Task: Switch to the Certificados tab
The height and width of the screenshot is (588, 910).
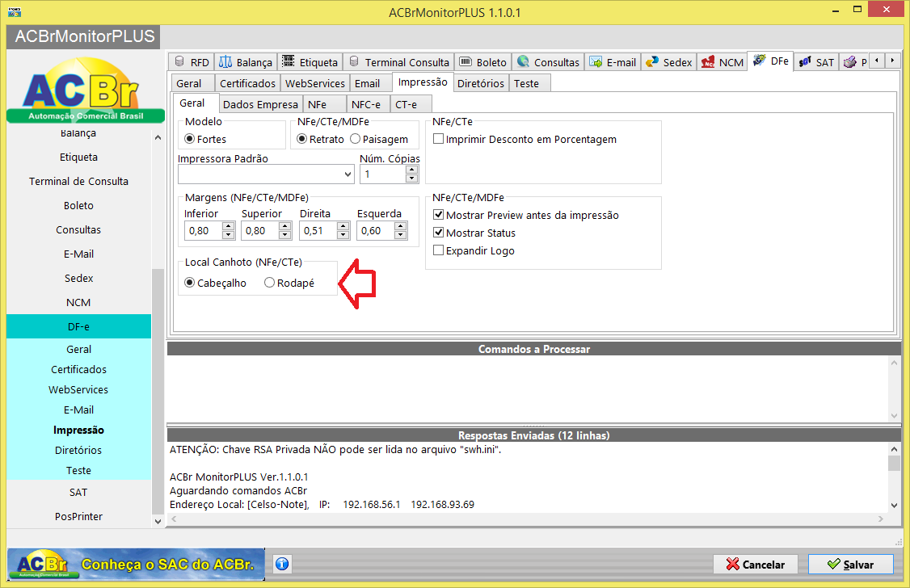Action: [248, 83]
